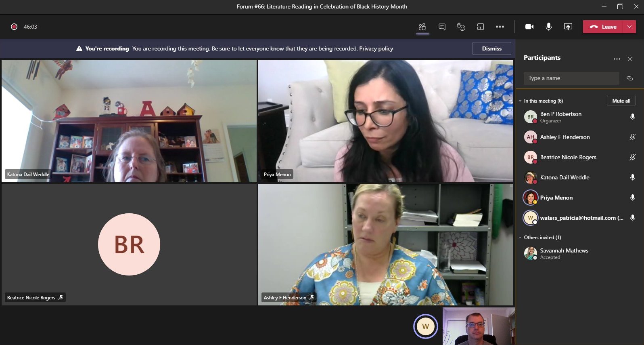Toggle Beatrice Nicole Rogers' muted microphone icon

click(x=633, y=157)
